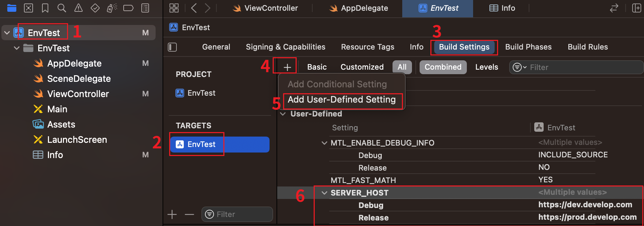Switch to Signing & Capabilities tab
The image size is (644, 226).
[x=286, y=47]
